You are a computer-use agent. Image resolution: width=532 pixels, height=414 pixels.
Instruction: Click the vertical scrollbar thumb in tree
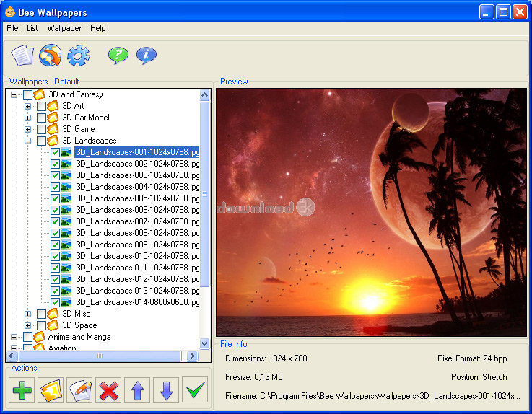[x=204, y=194]
